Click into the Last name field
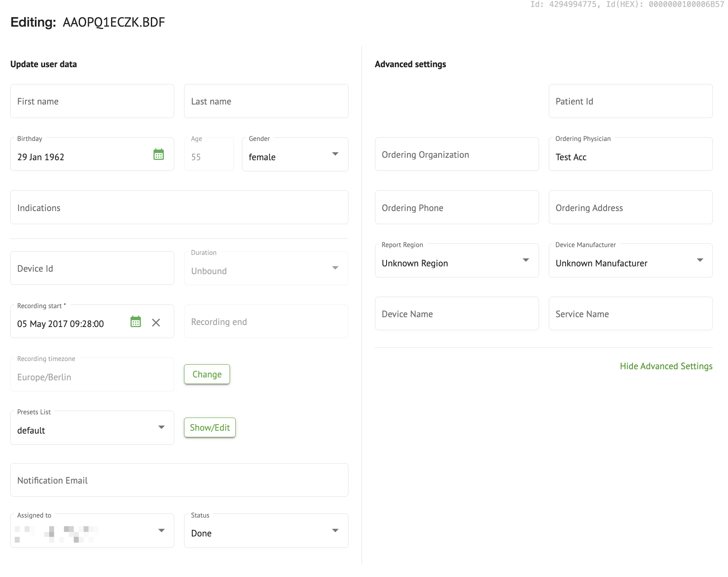728x577 pixels. pos(266,101)
